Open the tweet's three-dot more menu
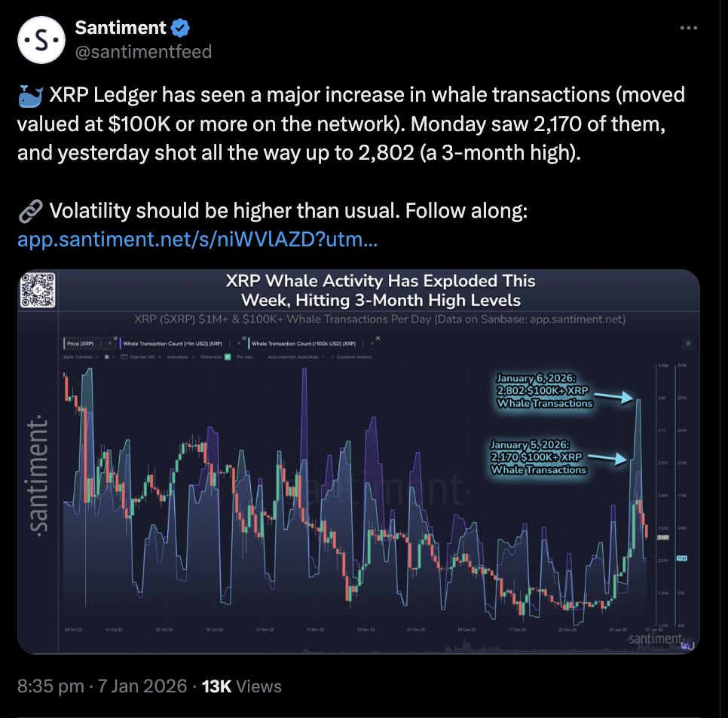Image resolution: width=728 pixels, height=718 pixels. (689, 28)
